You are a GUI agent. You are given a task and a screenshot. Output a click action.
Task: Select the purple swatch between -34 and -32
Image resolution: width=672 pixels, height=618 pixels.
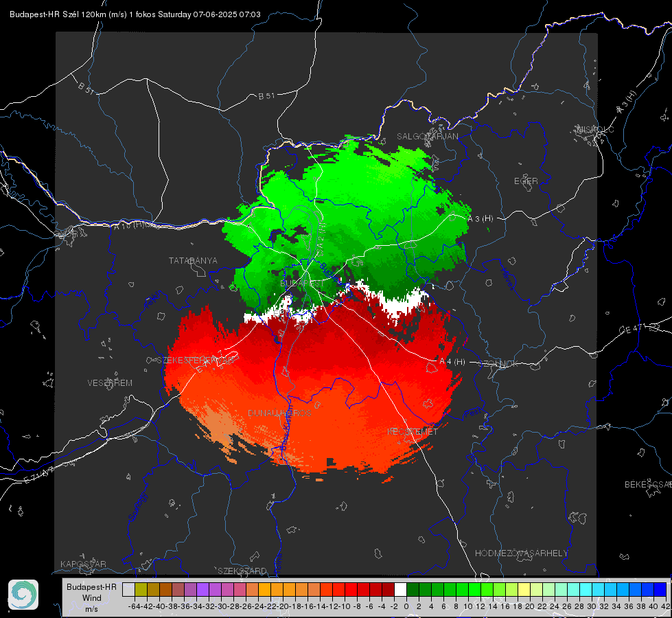(x=202, y=589)
